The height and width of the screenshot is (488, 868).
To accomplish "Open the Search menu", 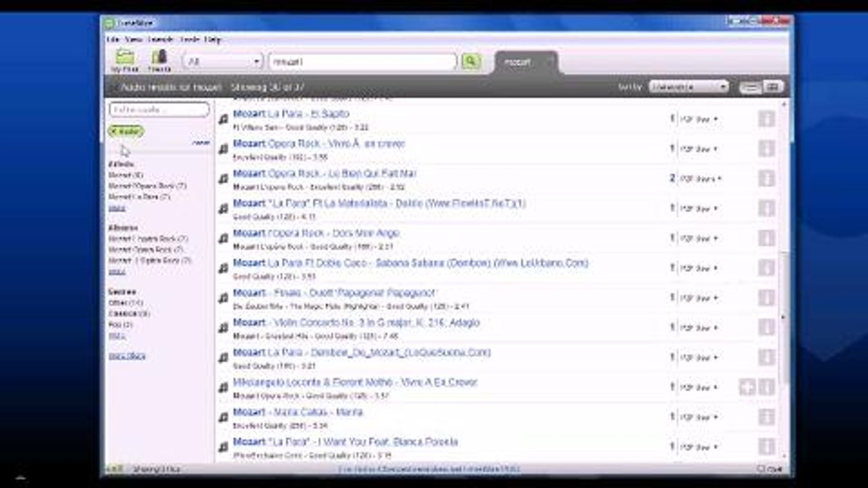I will (161, 40).
